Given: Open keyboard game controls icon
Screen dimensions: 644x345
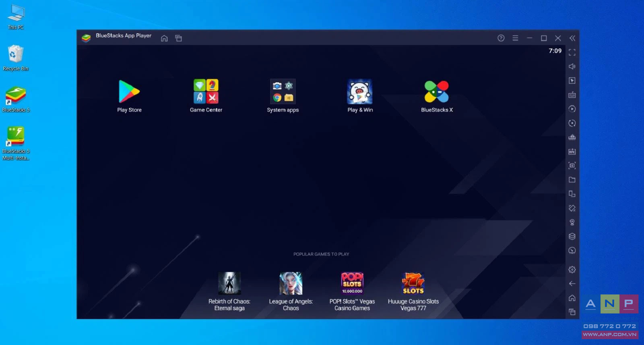Looking at the screenshot, I should 572,95.
